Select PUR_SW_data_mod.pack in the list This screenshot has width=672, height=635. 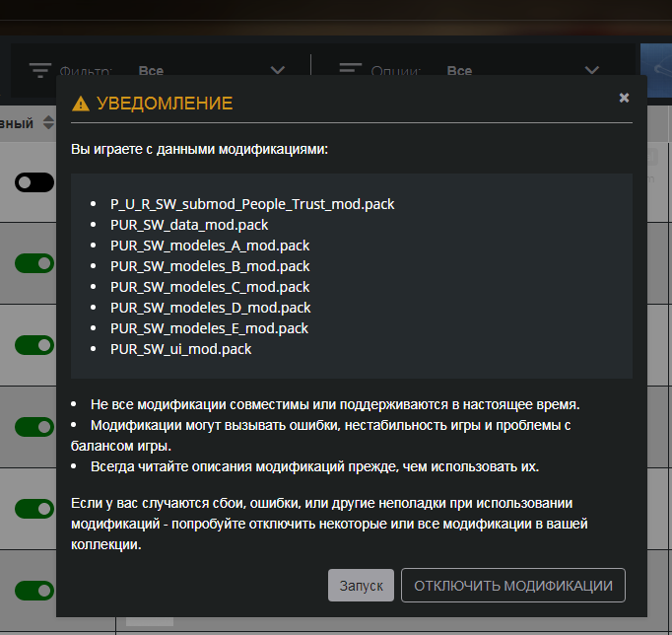[189, 225]
